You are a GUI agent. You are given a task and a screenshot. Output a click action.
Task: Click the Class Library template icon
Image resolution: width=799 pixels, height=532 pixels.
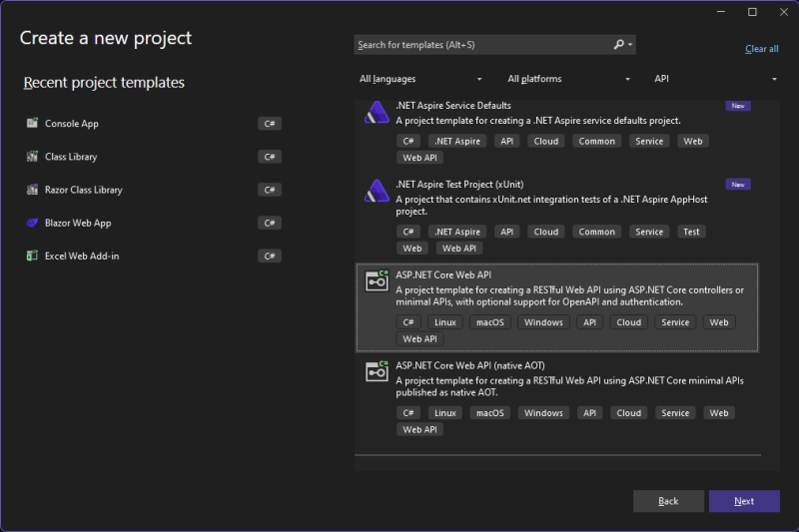point(32,157)
